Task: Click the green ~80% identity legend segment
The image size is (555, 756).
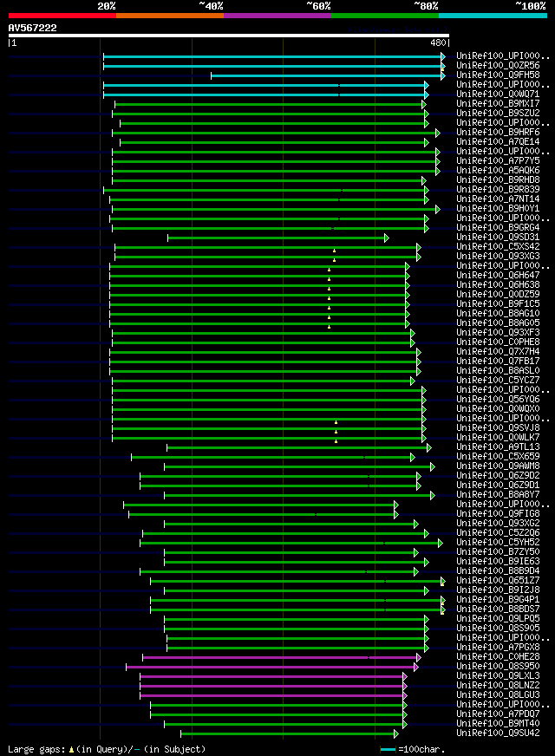Action: click(385, 16)
